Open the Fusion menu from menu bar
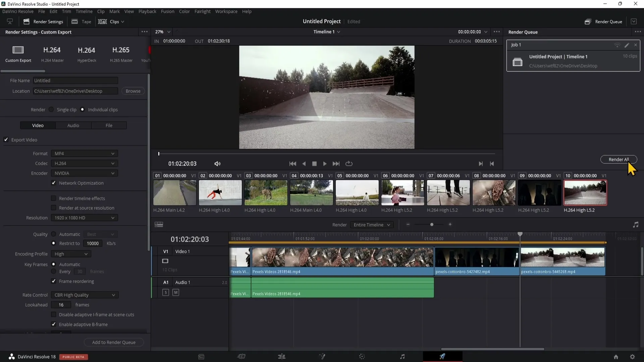This screenshot has width=644, height=362. tap(168, 11)
